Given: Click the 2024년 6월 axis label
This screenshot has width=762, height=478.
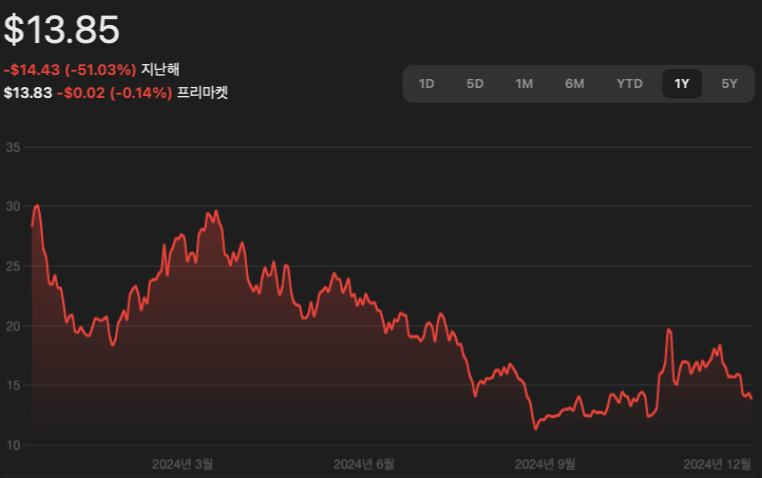Looking at the screenshot, I should click(364, 464).
